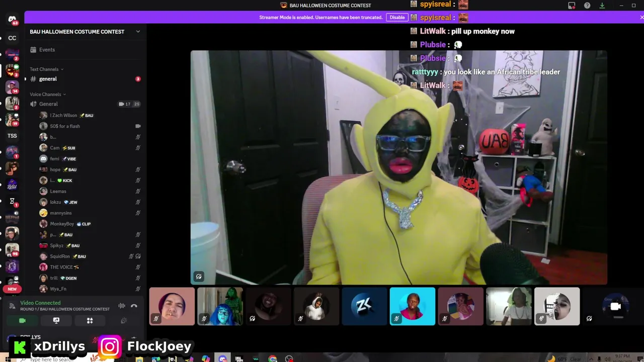The height and width of the screenshot is (362, 644).
Task: Open the Activities launcher button
Action: [90, 320]
